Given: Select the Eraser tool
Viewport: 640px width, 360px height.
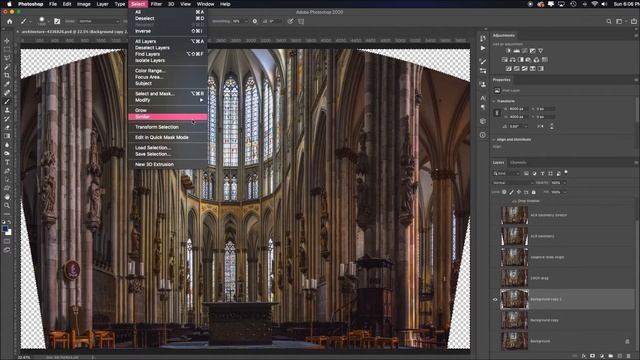Looking at the screenshot, I should click(x=7, y=127).
